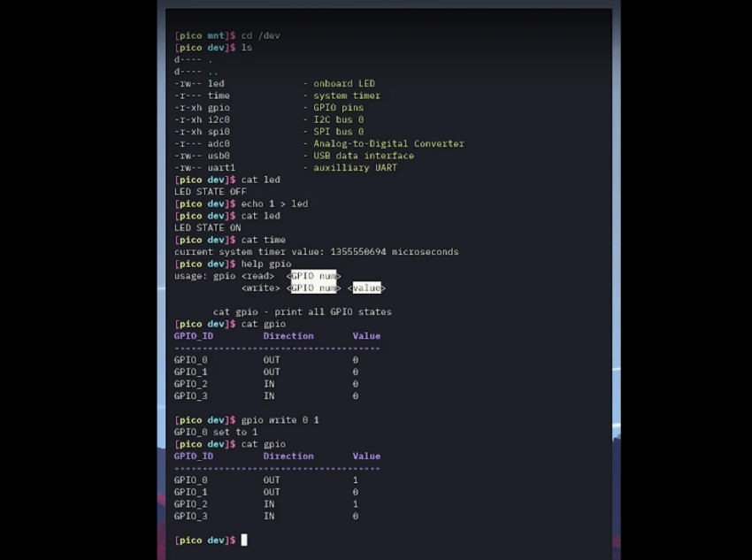Select the cd /dev command text
Image resolution: width=752 pixels, height=560 pixels.
(259, 35)
